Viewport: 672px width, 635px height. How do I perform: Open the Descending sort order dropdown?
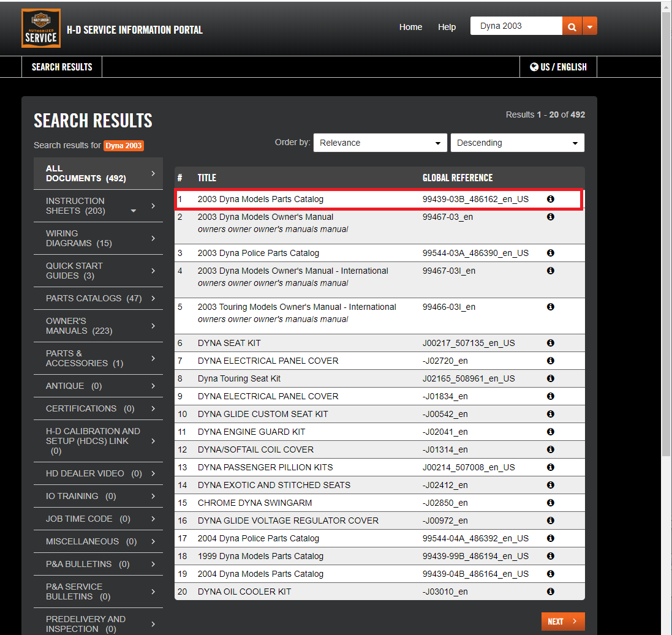click(517, 143)
